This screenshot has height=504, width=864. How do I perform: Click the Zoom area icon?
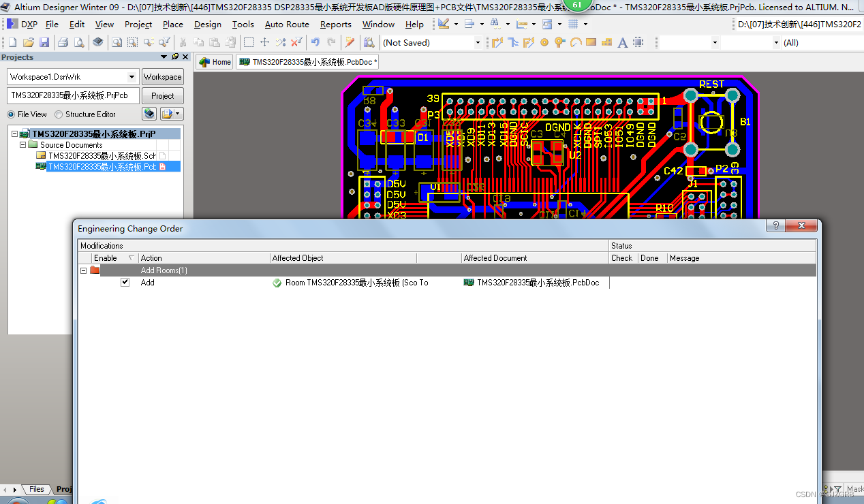(132, 42)
